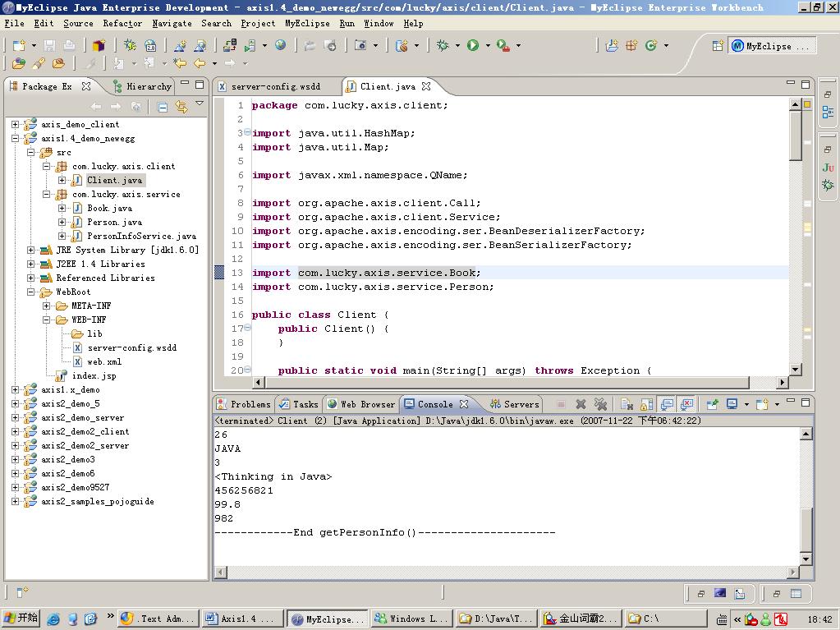
Task: Click the JUnit view icon in right sidebar
Action: pos(828,168)
